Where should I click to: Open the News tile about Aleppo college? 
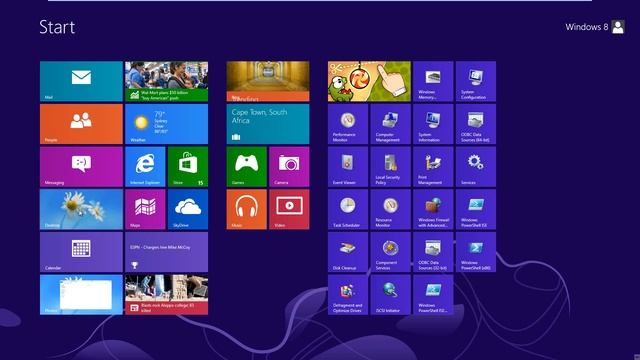[x=167, y=295]
